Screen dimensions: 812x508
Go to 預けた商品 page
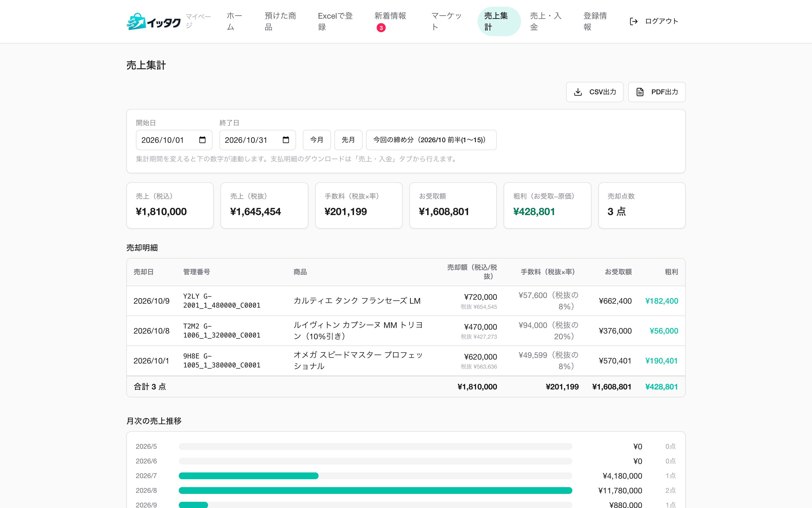(280, 21)
